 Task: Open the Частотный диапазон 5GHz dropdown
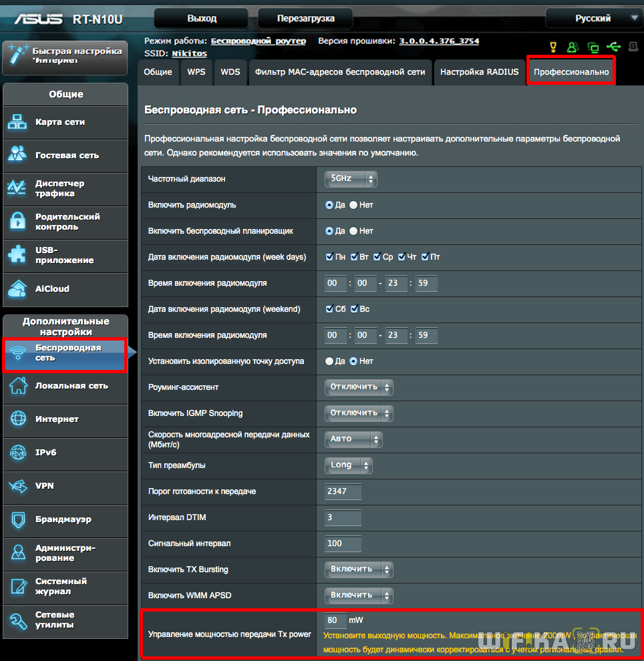coord(350,179)
